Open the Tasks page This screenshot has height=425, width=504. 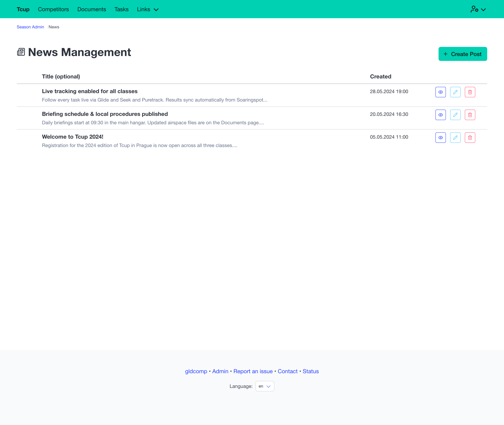(x=121, y=9)
